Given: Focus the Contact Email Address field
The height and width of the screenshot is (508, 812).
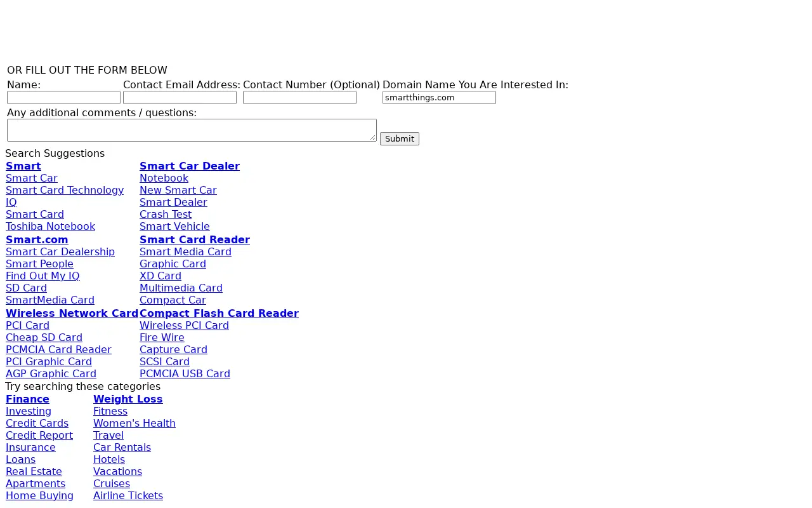Looking at the screenshot, I should point(180,98).
